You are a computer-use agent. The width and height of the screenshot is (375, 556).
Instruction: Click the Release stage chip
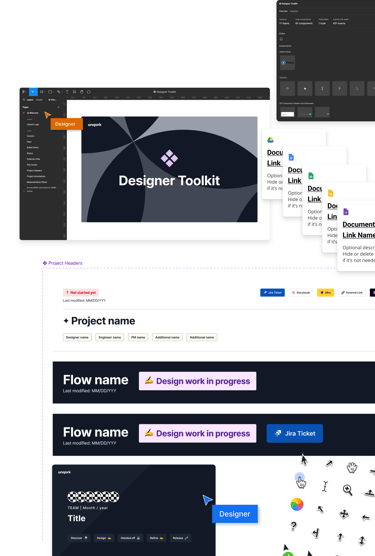(x=180, y=538)
